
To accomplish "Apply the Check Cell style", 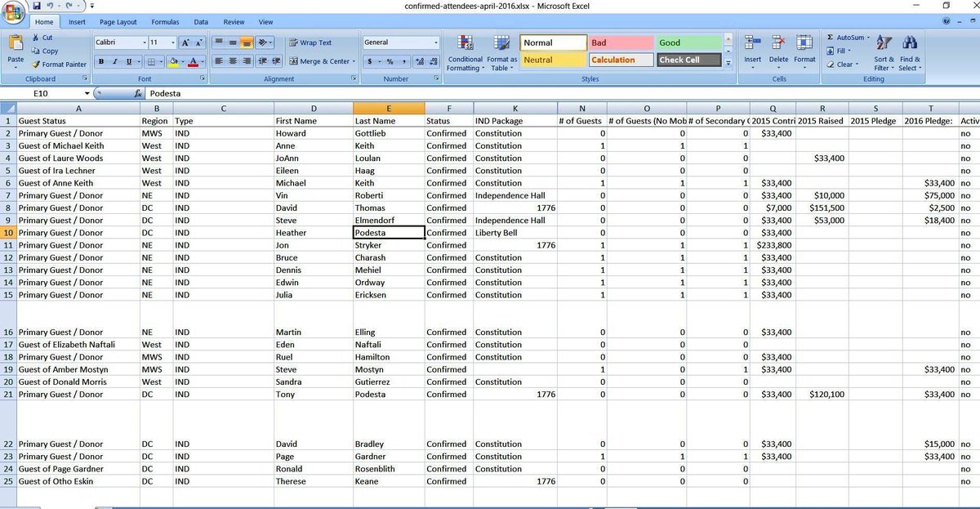I will (x=689, y=60).
